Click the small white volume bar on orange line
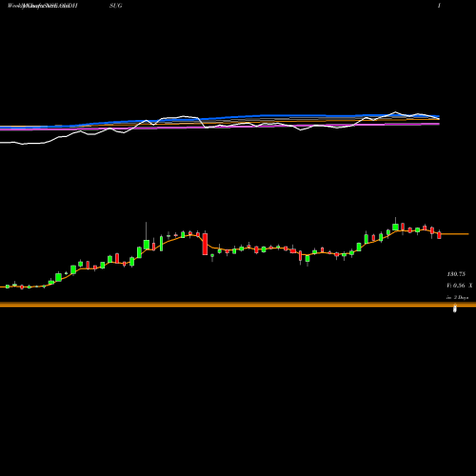 coord(455,308)
